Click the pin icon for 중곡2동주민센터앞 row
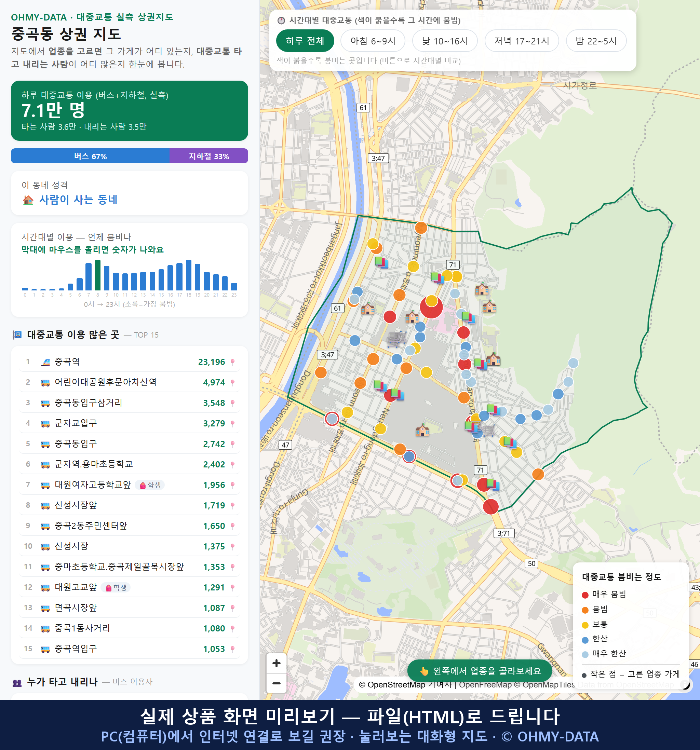This screenshot has width=700, height=750. 232,526
